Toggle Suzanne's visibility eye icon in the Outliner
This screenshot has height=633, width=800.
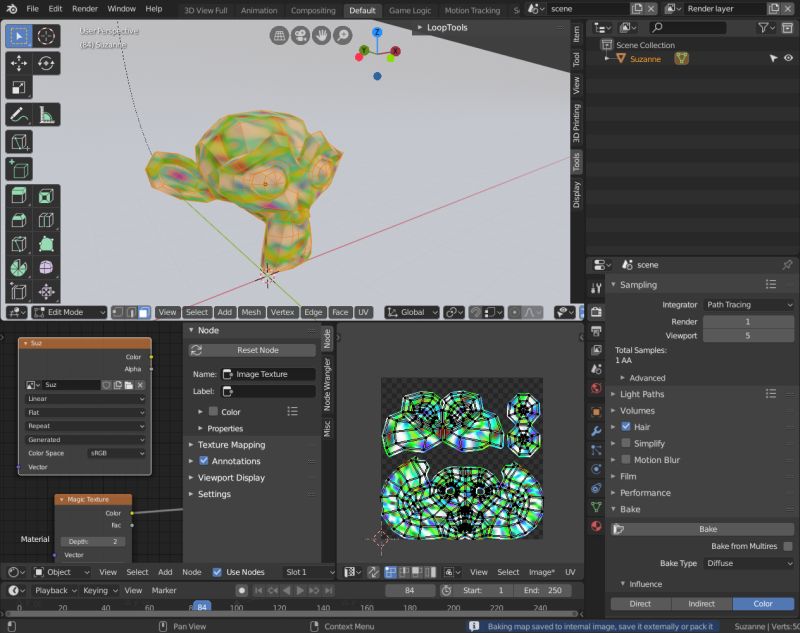tap(786, 59)
